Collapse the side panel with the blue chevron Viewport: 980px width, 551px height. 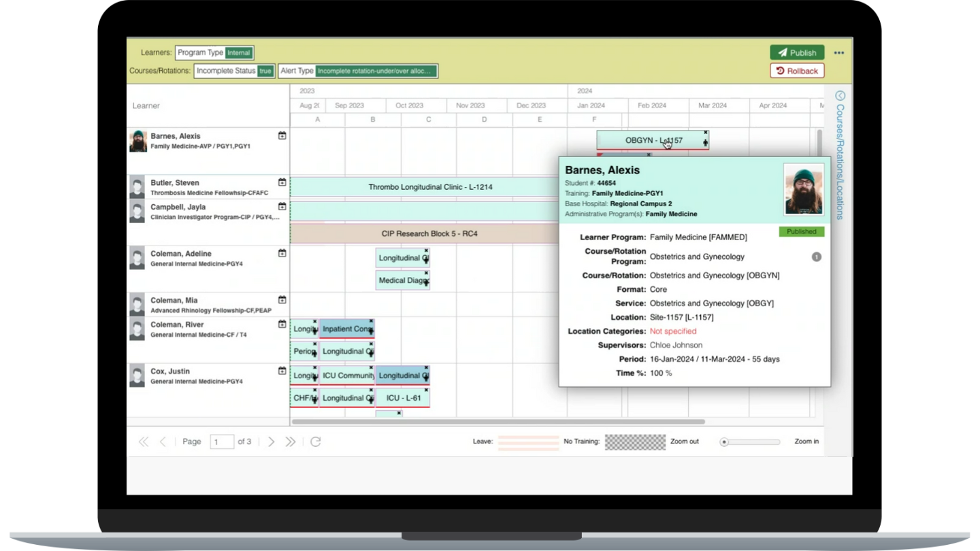coord(840,96)
